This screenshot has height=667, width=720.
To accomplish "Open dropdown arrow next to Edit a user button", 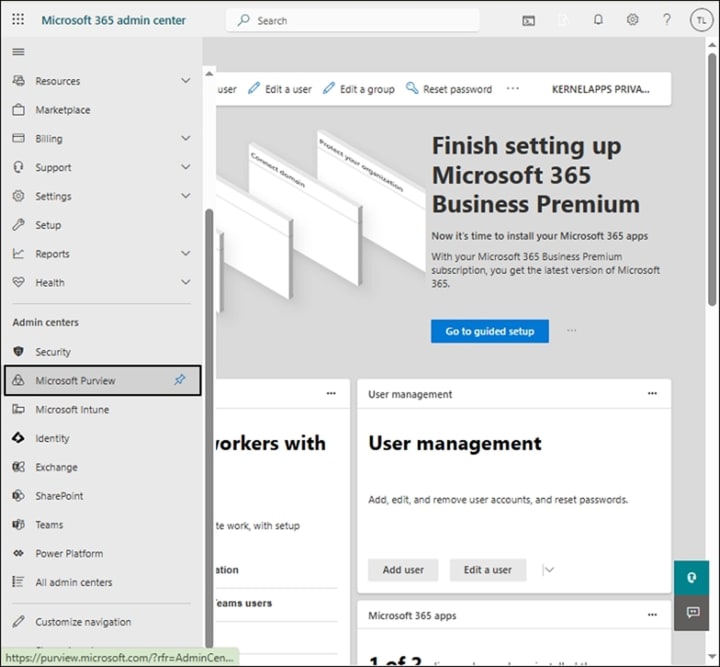I will pos(548,570).
